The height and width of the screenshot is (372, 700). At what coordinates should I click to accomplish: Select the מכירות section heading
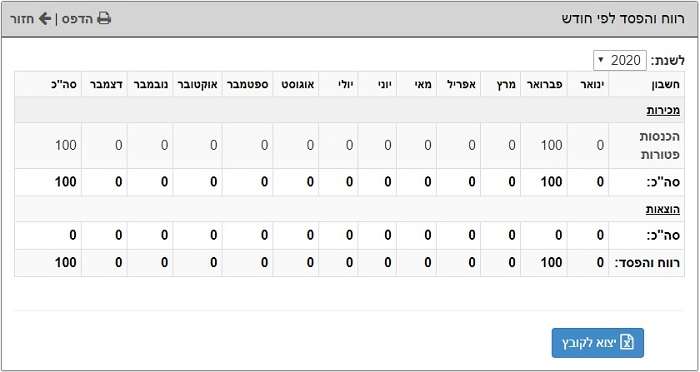click(663, 111)
